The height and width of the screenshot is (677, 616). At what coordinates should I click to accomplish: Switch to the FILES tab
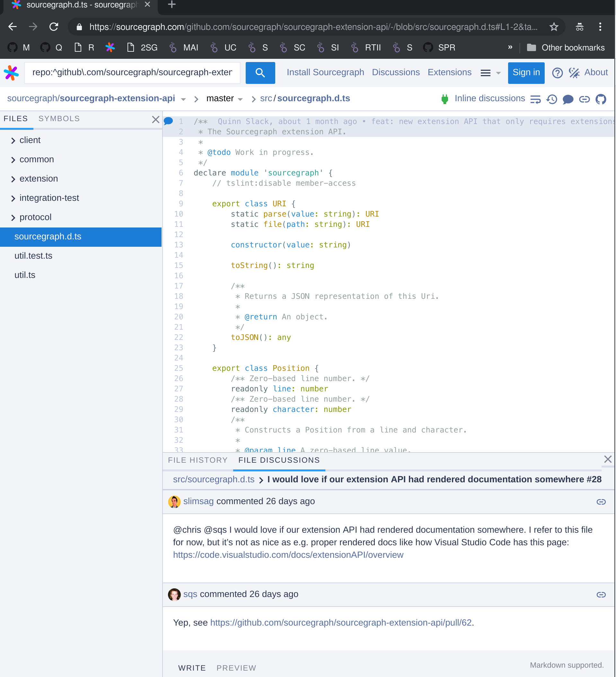(16, 119)
